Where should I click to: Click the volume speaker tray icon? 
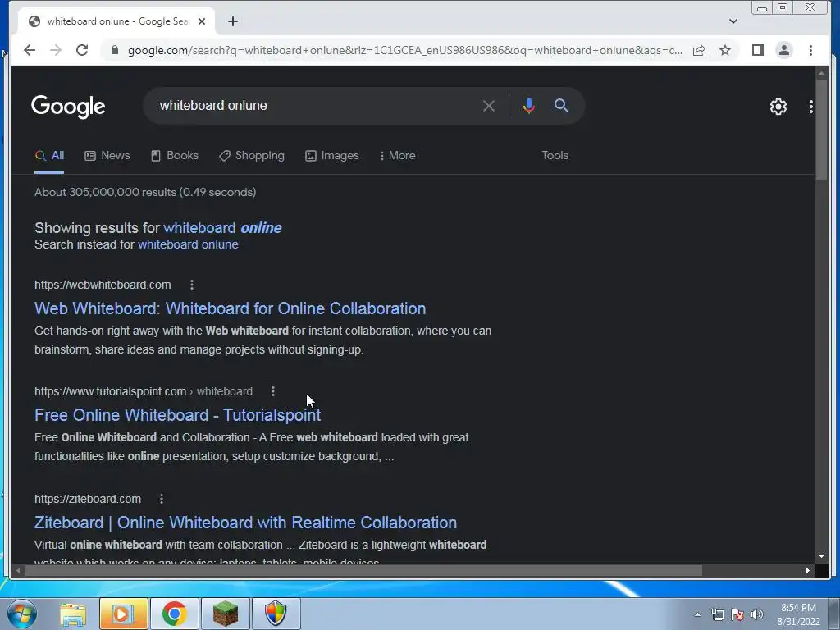pyautogui.click(x=757, y=614)
